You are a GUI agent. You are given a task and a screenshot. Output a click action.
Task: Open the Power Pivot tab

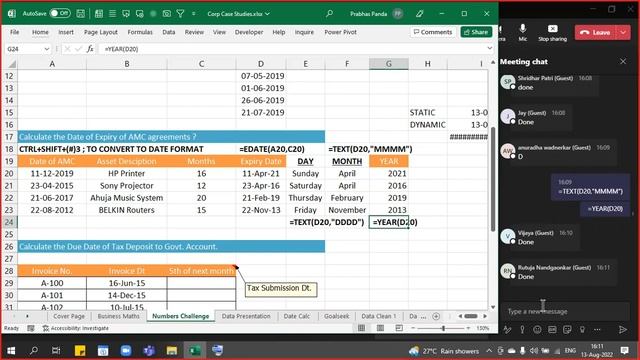click(x=340, y=32)
